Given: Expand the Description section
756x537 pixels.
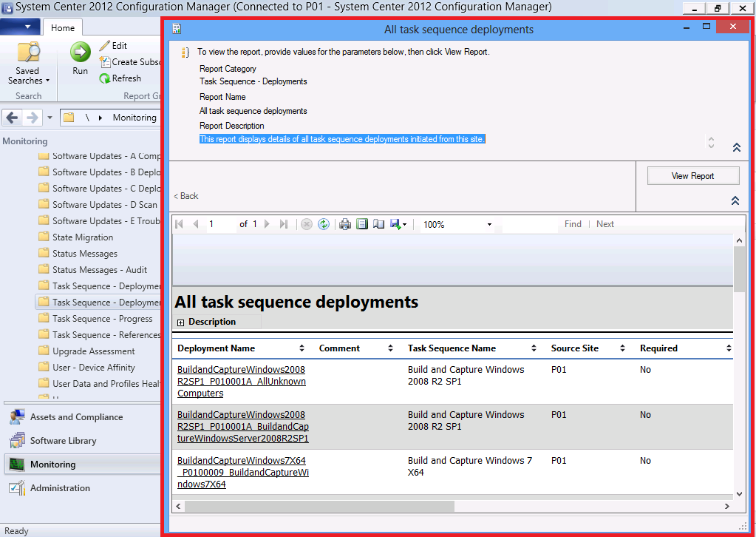Looking at the screenshot, I should tap(181, 322).
